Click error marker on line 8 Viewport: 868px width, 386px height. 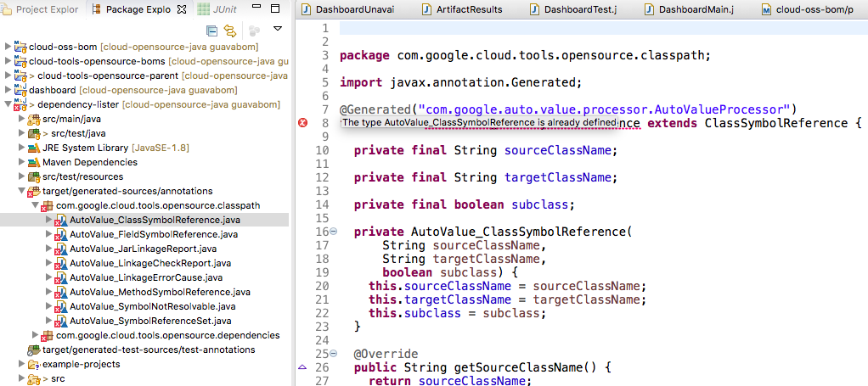pos(303,123)
